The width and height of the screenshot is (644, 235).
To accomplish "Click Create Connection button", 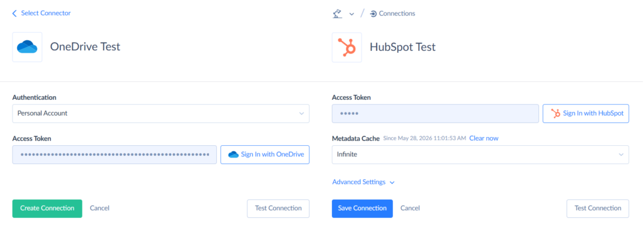I will click(x=47, y=209).
